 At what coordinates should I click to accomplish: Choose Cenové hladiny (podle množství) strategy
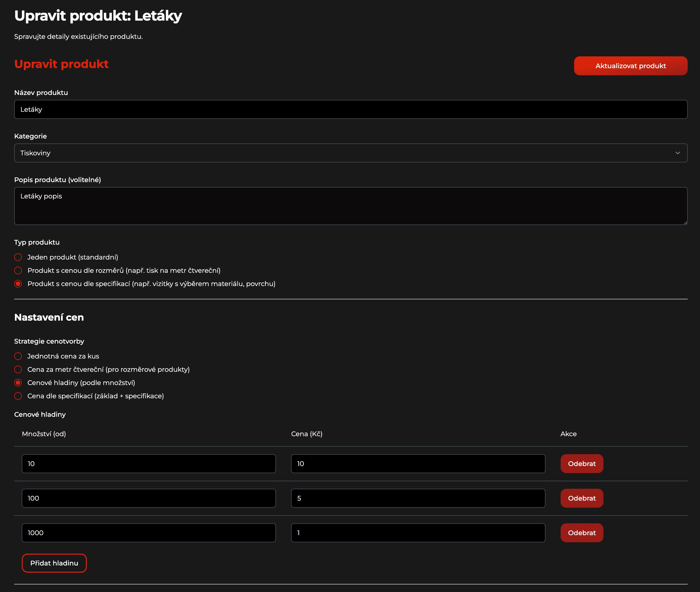click(x=18, y=383)
